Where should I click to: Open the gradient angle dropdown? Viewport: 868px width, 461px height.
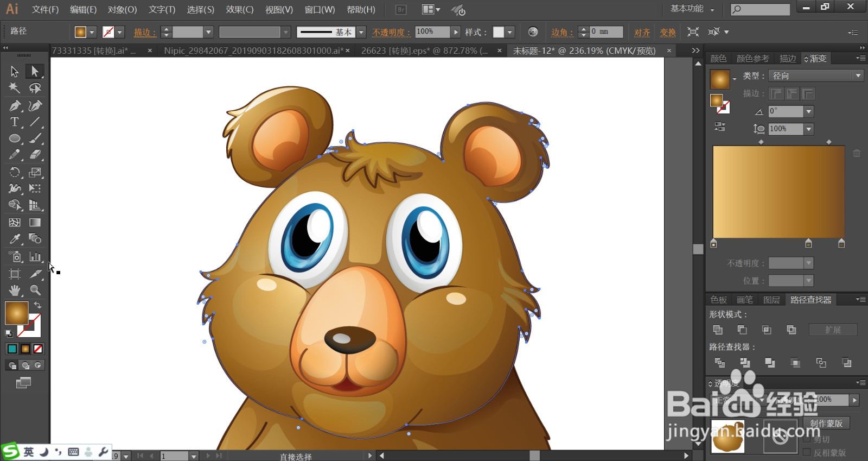tap(809, 111)
